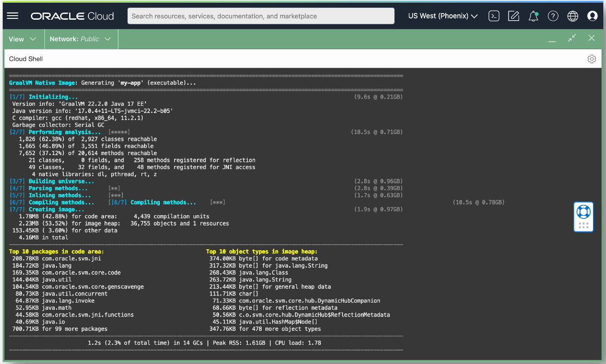Open the Cloud Shell terminal icon
The width and height of the screenshot is (606, 364).
point(494,16)
